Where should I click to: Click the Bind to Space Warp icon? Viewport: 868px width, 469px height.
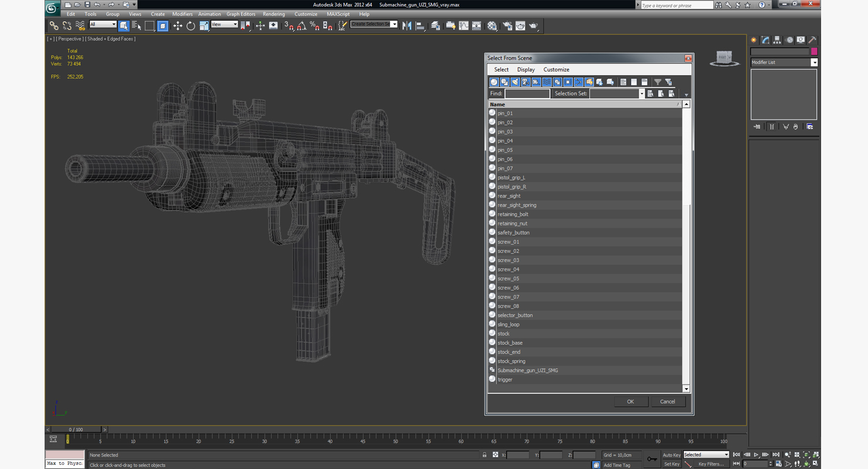coord(80,26)
